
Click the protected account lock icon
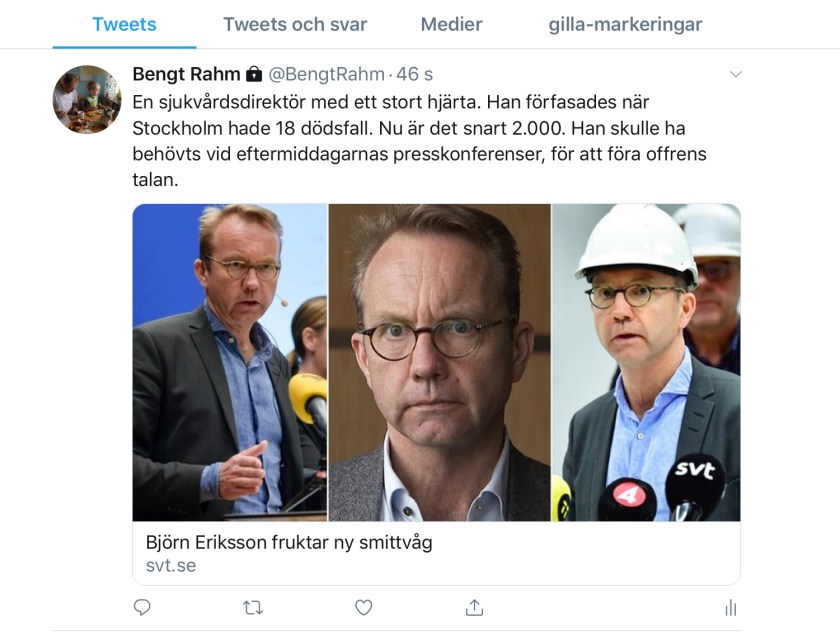point(254,74)
